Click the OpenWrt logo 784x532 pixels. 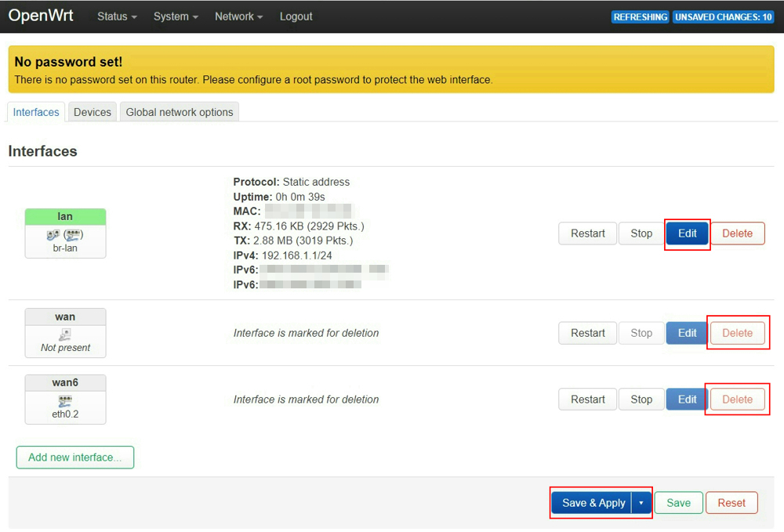pos(41,16)
